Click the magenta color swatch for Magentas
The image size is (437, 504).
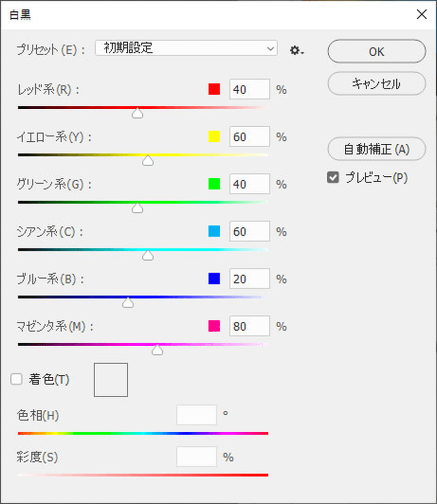pyautogui.click(x=214, y=326)
